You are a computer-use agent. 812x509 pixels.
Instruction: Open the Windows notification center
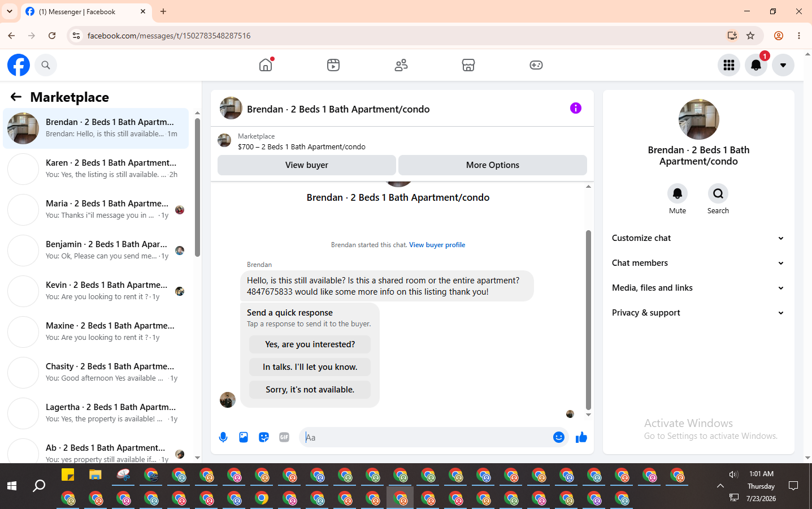coord(793,486)
